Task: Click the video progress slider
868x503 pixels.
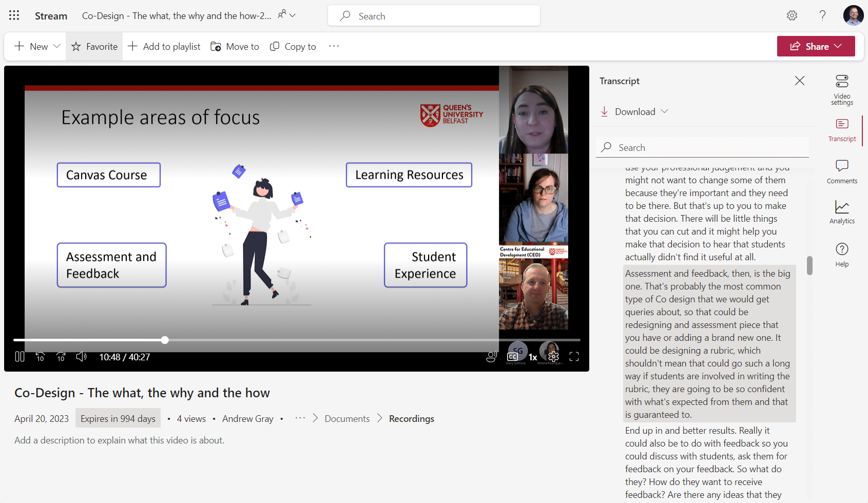Action: click(x=164, y=340)
